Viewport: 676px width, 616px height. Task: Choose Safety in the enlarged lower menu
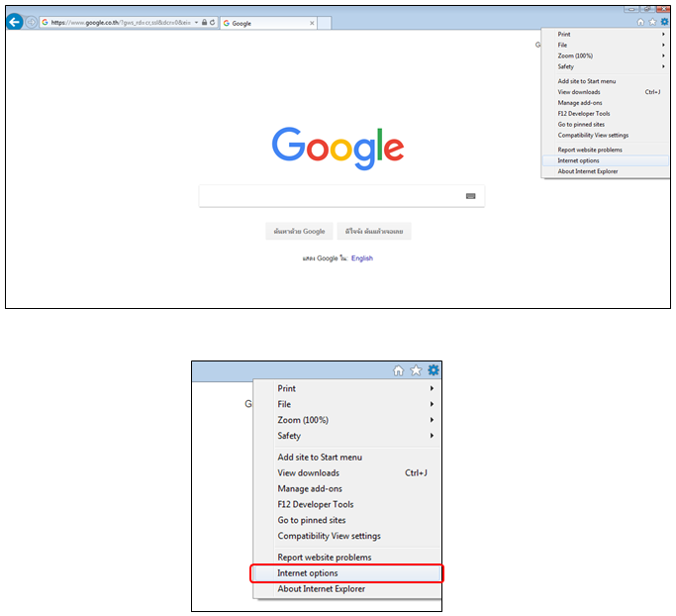[x=347, y=436]
